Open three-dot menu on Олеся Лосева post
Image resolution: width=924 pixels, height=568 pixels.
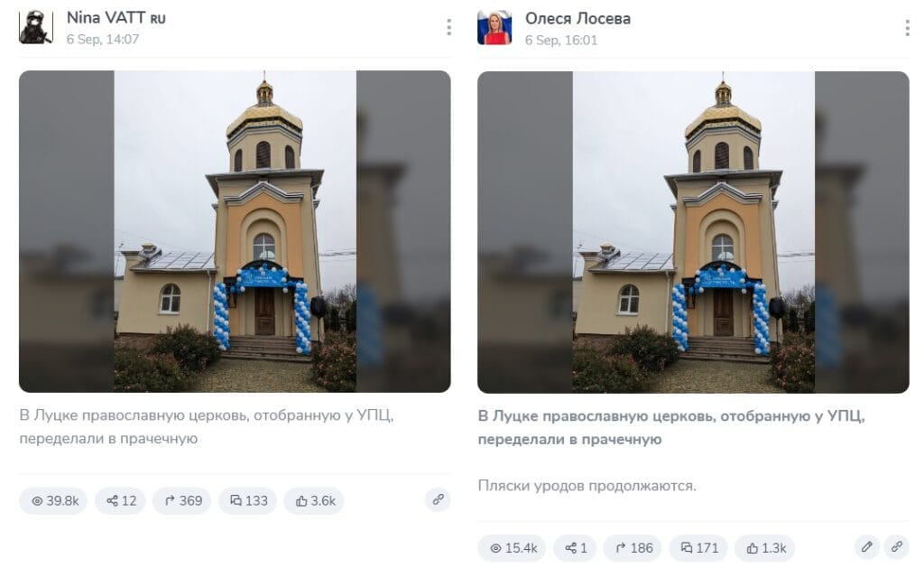click(x=907, y=28)
